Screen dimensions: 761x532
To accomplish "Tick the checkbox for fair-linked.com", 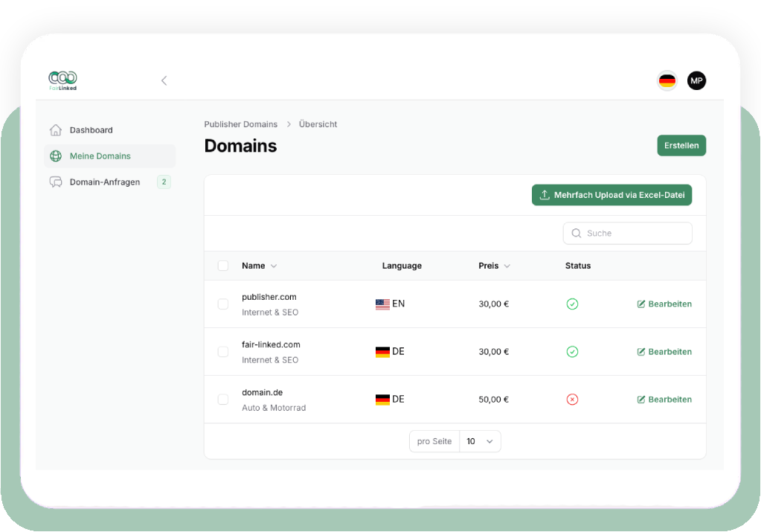I will (223, 351).
